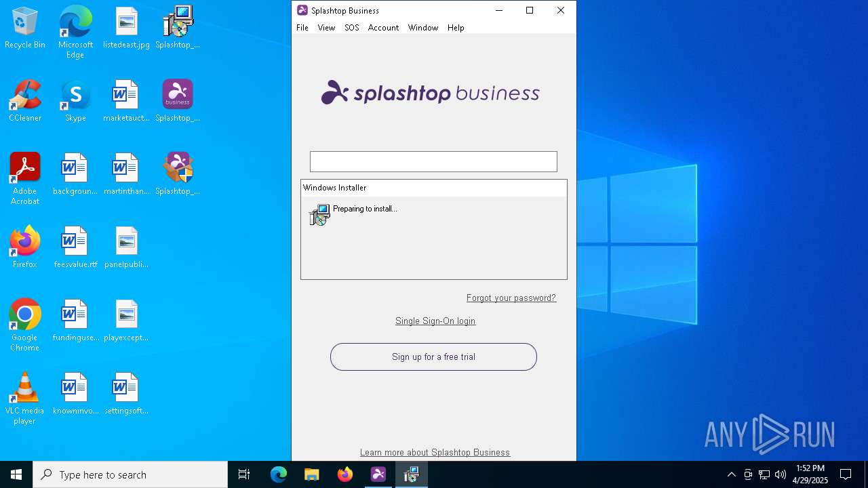Select the knowninvo Word document icon
Viewport: 868px width, 488px height.
pyautogui.click(x=75, y=394)
